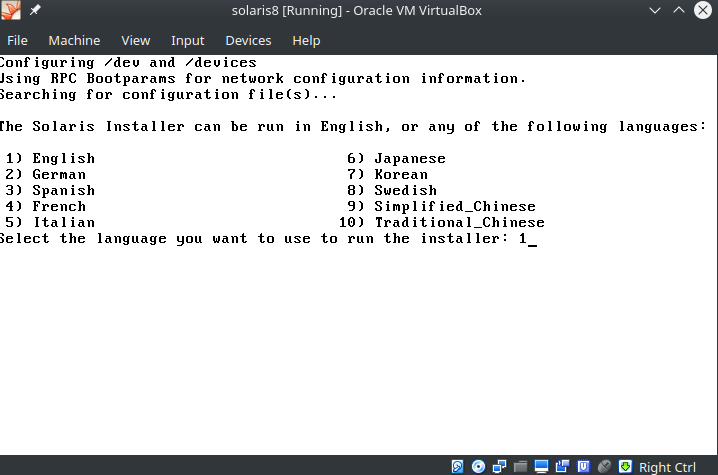Toggle the pin window icon

[x=35, y=10]
